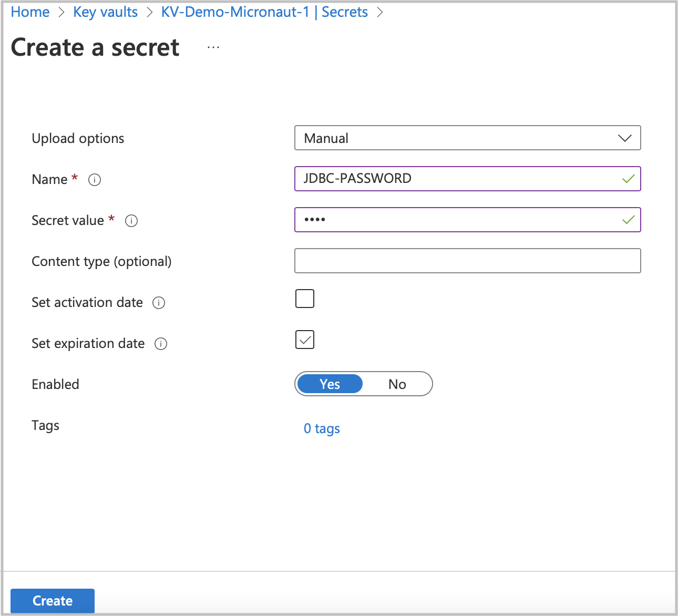Image resolution: width=678 pixels, height=616 pixels.
Task: Click the chevron on the Manual selector
Action: [x=625, y=138]
